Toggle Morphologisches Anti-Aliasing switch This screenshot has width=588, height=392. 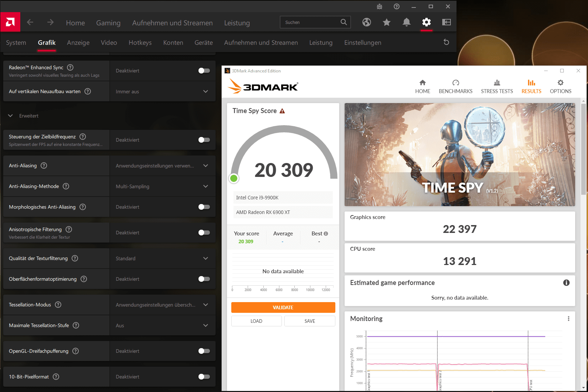click(x=204, y=207)
